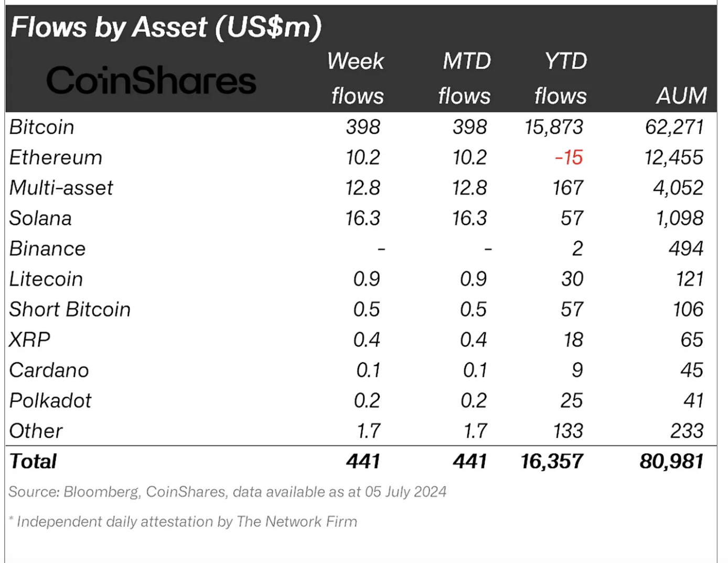Click the Solana row label
This screenshot has width=728, height=563.
pos(40,219)
